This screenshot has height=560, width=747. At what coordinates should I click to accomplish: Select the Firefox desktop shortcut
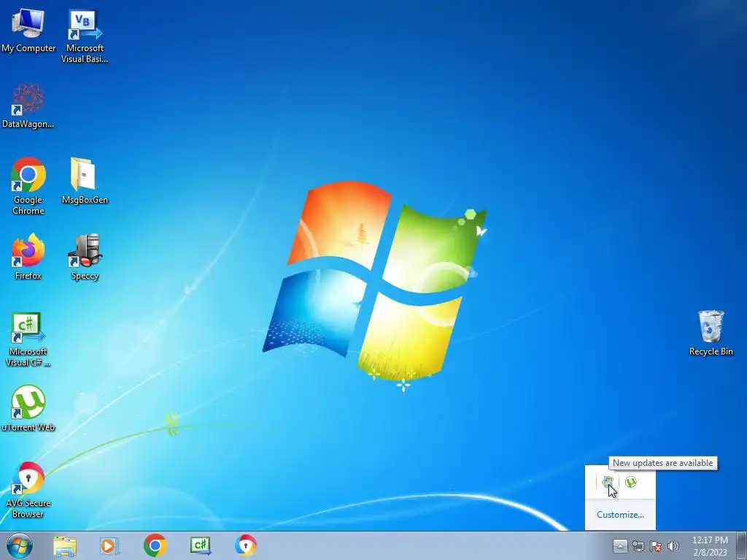(x=28, y=256)
